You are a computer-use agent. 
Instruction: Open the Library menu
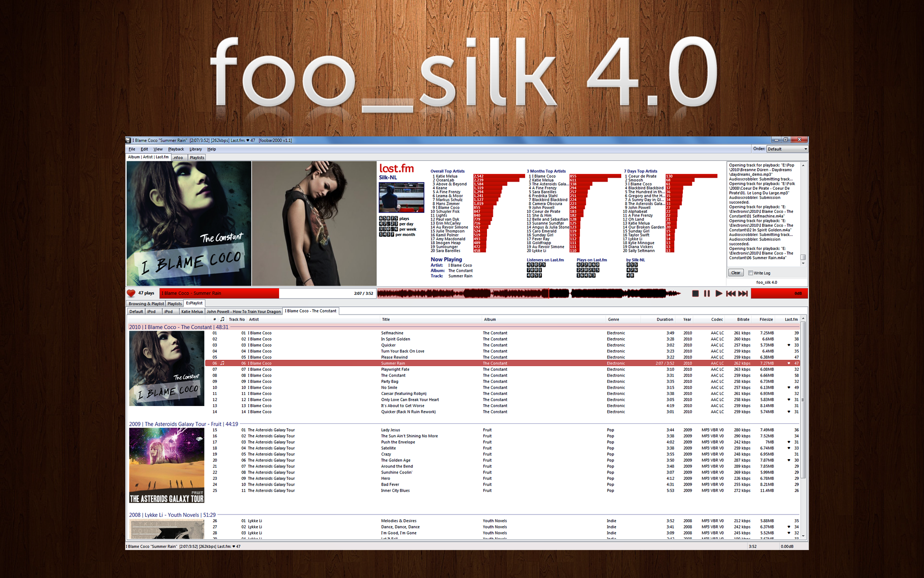(x=196, y=149)
